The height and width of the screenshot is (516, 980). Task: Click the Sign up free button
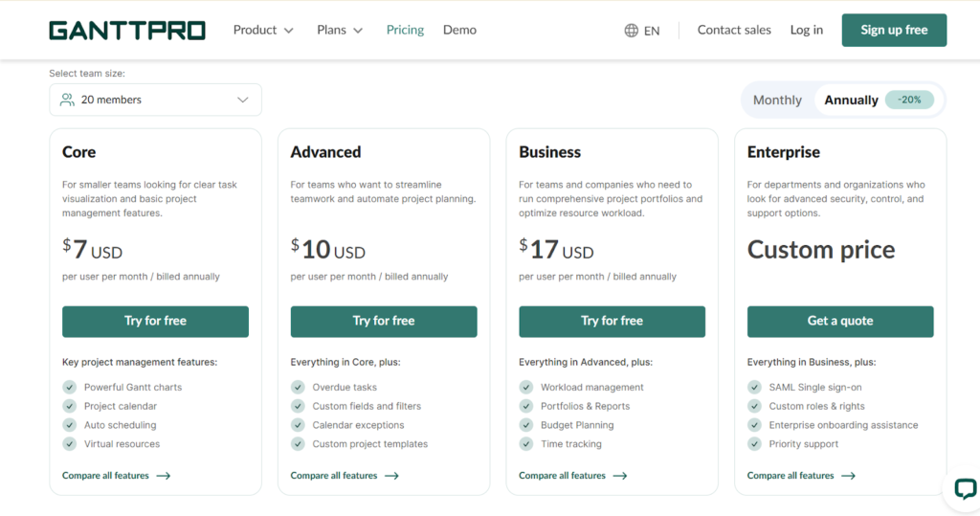(x=894, y=30)
